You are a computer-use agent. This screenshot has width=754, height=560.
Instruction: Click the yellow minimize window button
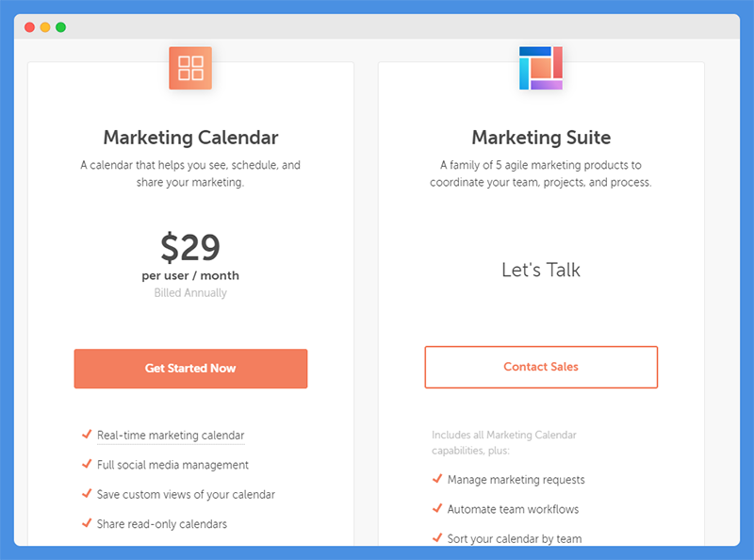45,27
